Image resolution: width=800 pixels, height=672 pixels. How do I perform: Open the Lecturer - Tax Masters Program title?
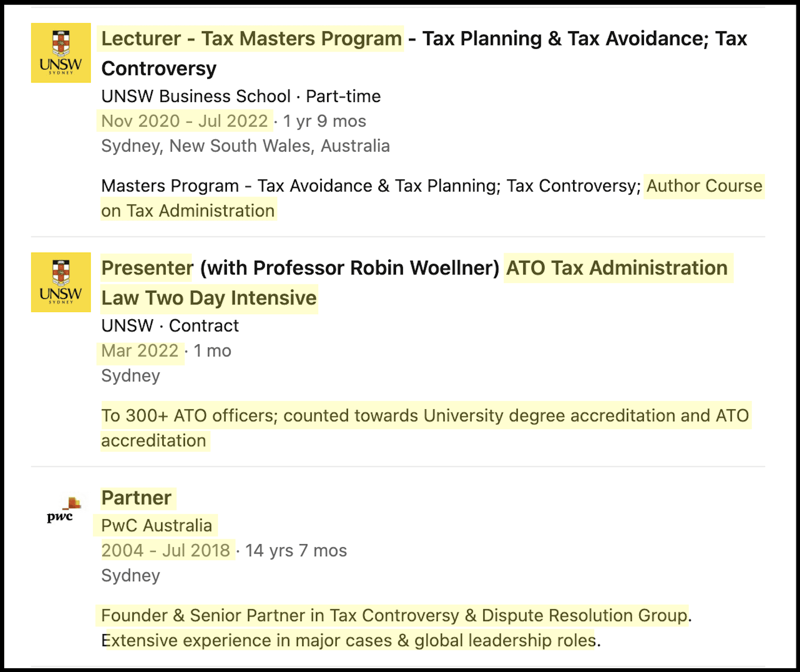[251, 39]
